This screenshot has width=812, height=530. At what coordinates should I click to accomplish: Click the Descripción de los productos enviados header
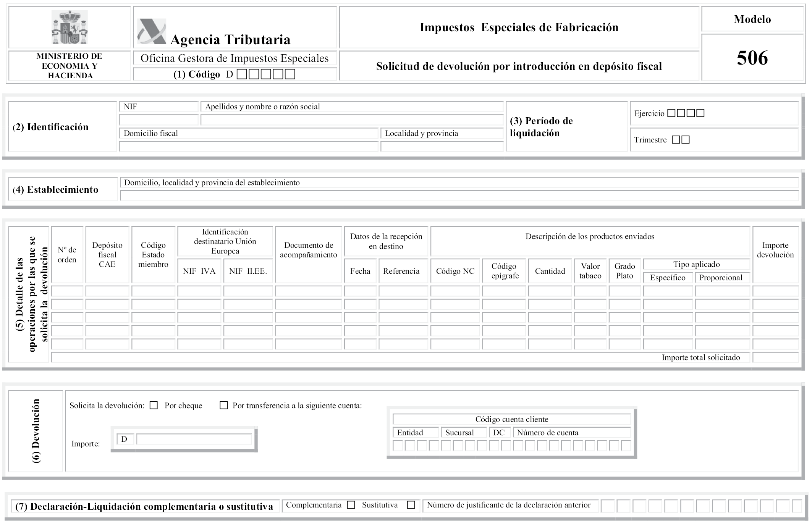[590, 236]
